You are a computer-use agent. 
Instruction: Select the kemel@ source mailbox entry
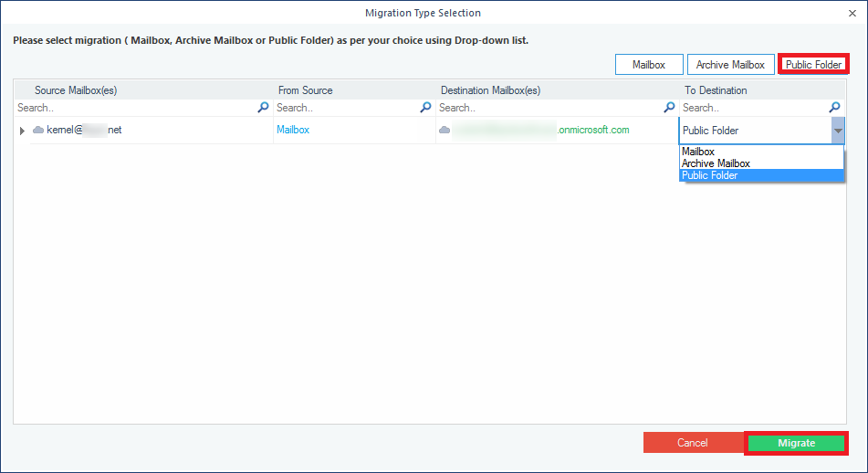click(x=84, y=130)
